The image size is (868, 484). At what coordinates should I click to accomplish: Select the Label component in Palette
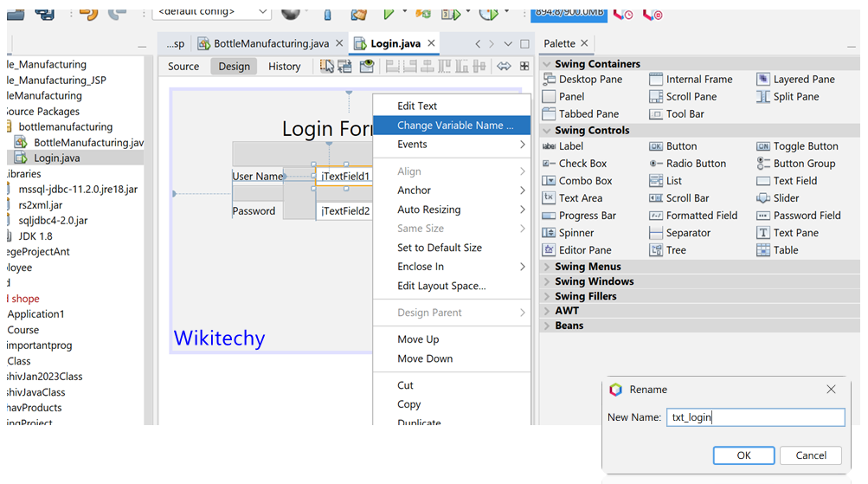tap(570, 146)
